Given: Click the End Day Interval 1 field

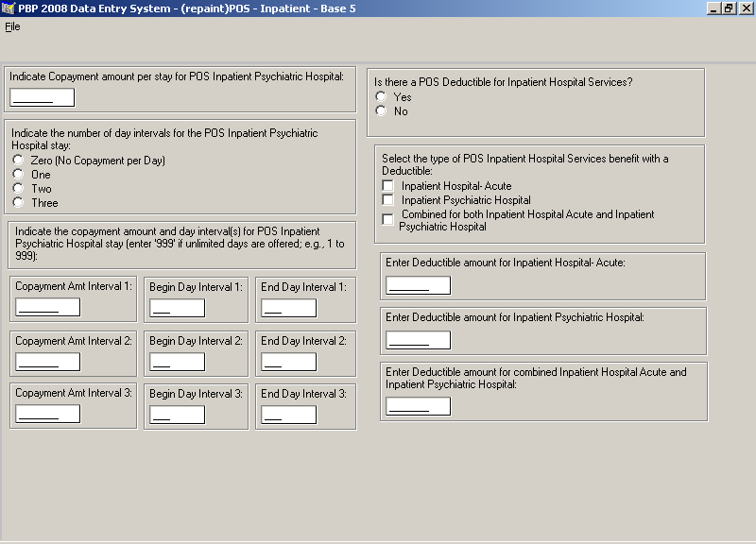Looking at the screenshot, I should 289,308.
